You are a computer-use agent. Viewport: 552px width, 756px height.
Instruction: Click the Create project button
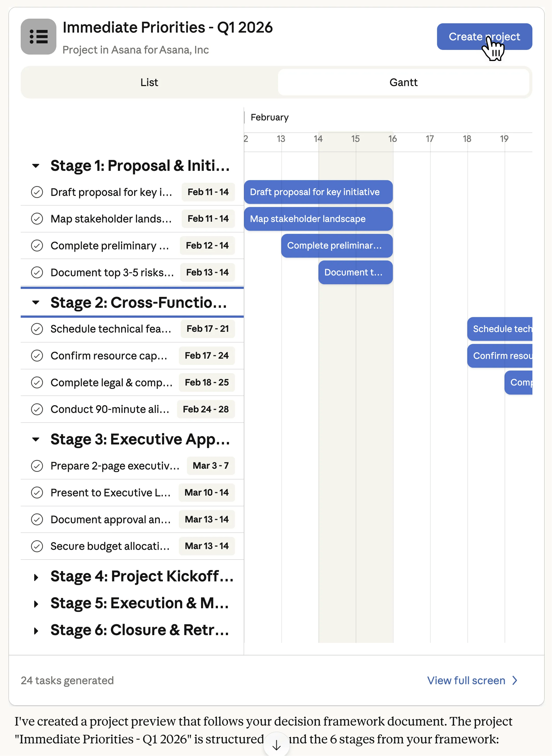[485, 36]
